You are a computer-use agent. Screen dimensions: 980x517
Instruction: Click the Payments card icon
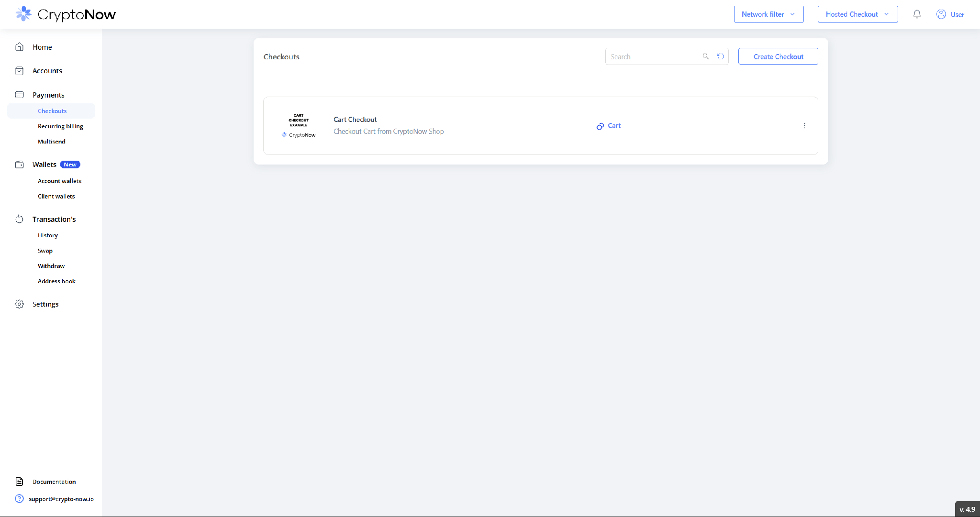19,95
